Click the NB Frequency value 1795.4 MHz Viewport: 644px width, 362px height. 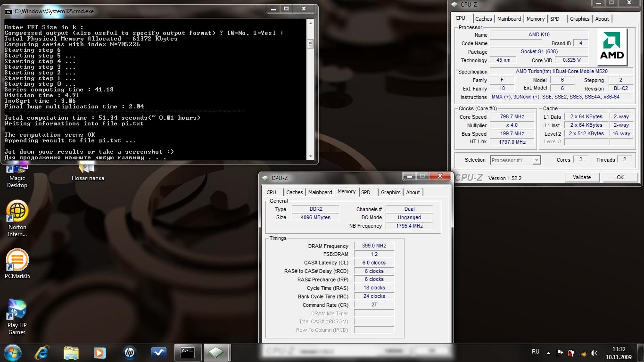pyautogui.click(x=409, y=226)
